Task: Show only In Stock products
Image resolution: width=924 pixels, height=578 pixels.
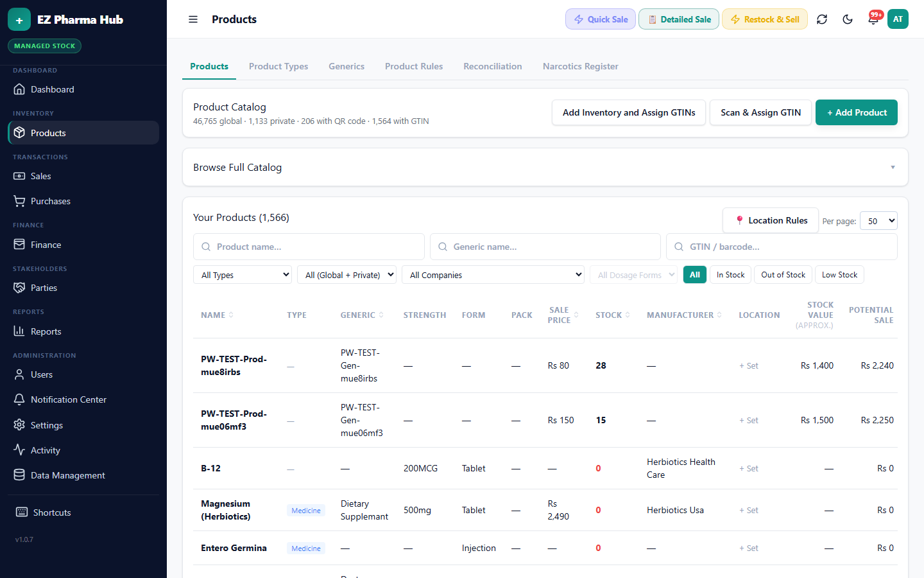Action: coord(730,275)
